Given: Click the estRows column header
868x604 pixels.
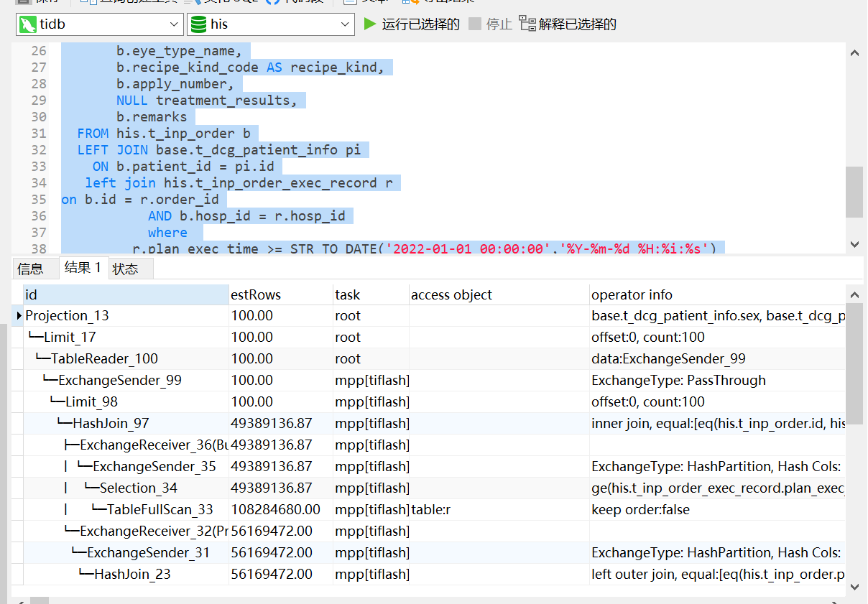Looking at the screenshot, I should coord(281,294).
